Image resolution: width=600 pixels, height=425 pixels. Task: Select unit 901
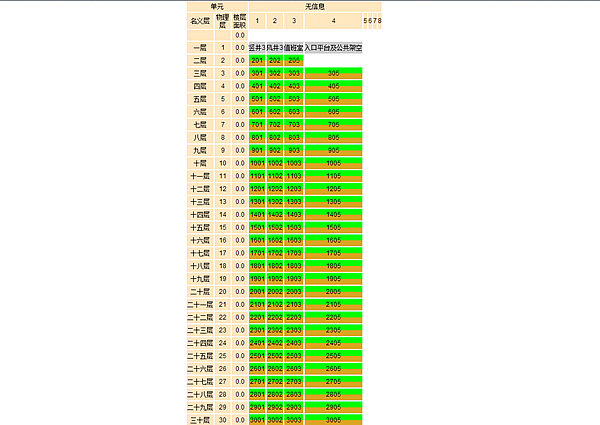pos(257,150)
